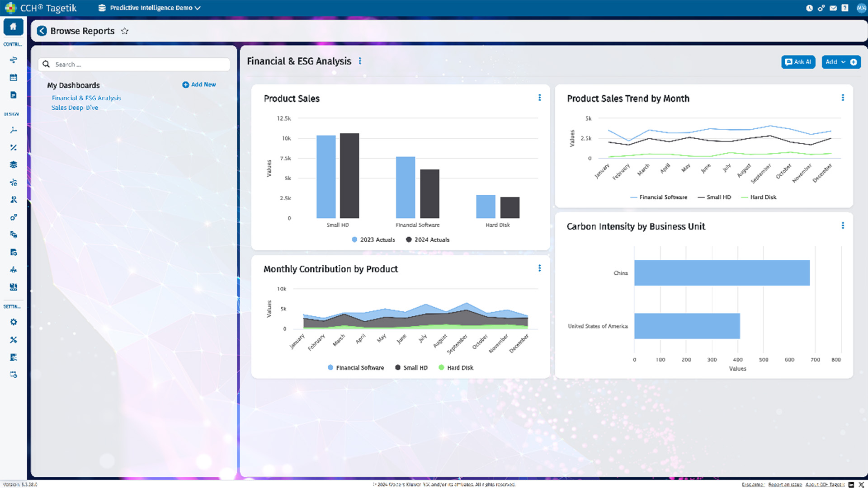This screenshot has width=868, height=488.
Task: Click the dashboard Search field
Action: (x=136, y=65)
